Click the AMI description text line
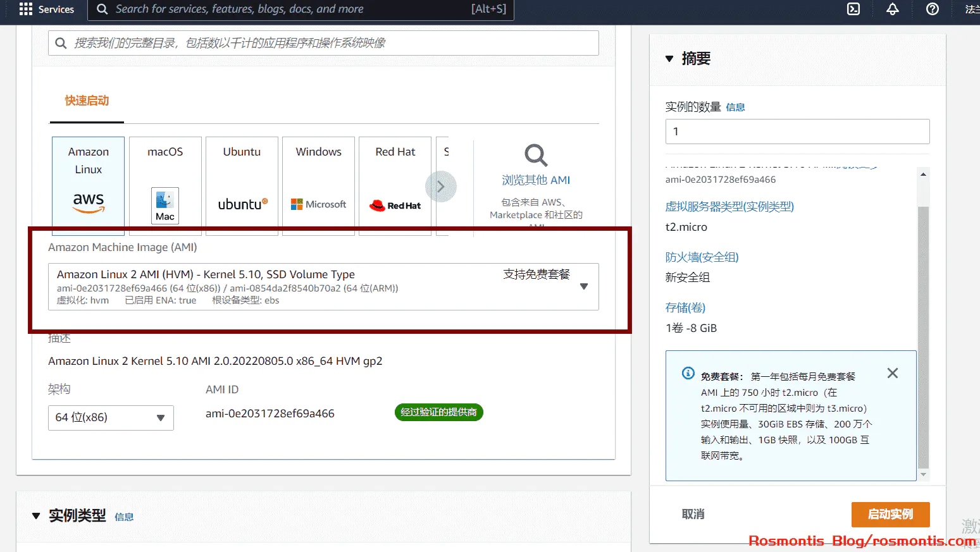This screenshot has width=980, height=552. click(x=215, y=361)
